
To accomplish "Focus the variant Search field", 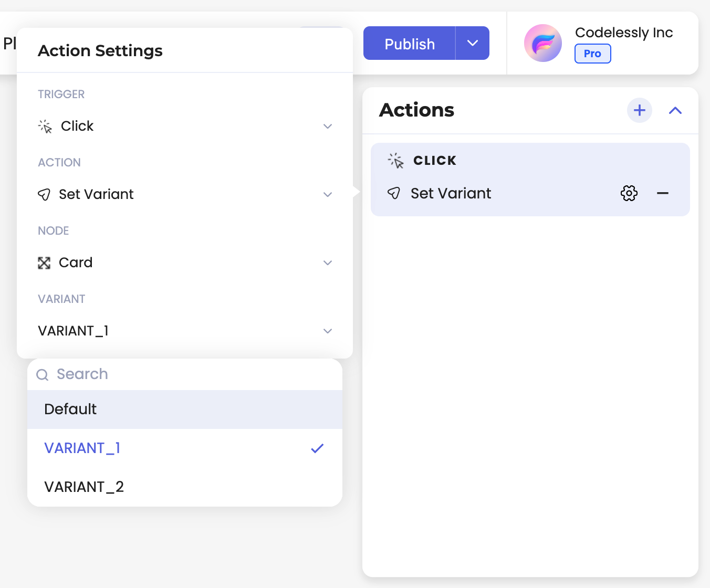I will tap(185, 374).
